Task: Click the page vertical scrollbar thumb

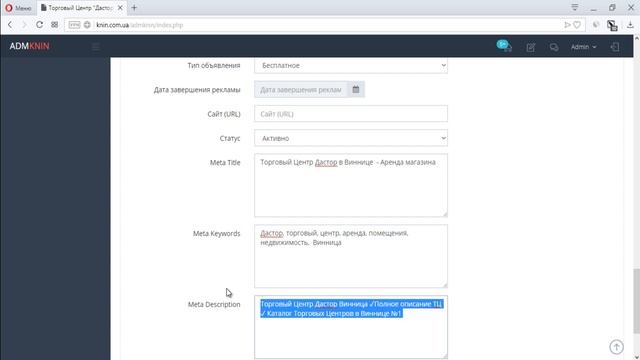Action: pyautogui.click(x=636, y=301)
